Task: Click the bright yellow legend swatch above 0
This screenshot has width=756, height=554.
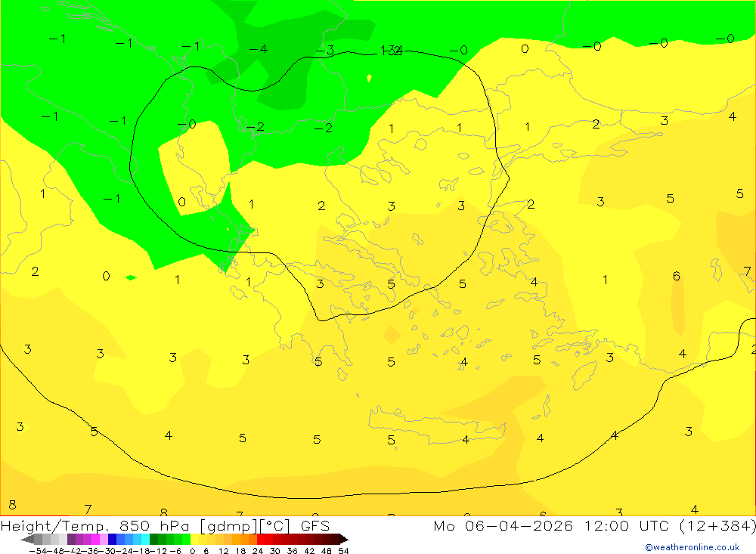Action: point(195,539)
